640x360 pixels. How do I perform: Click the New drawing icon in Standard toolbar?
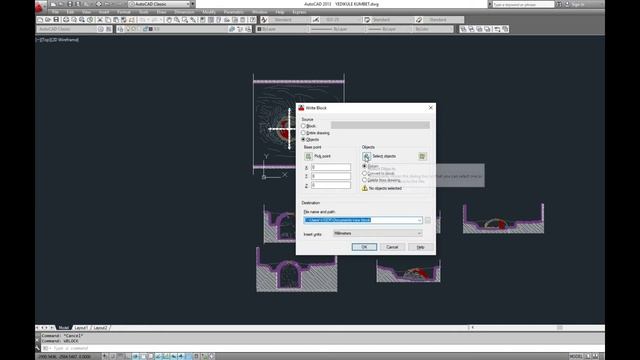(x=40, y=20)
